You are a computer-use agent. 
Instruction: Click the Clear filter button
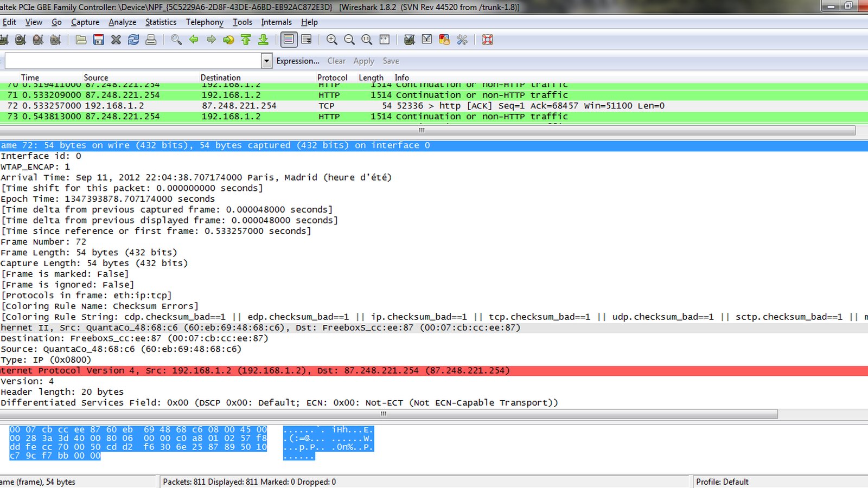[x=336, y=61]
